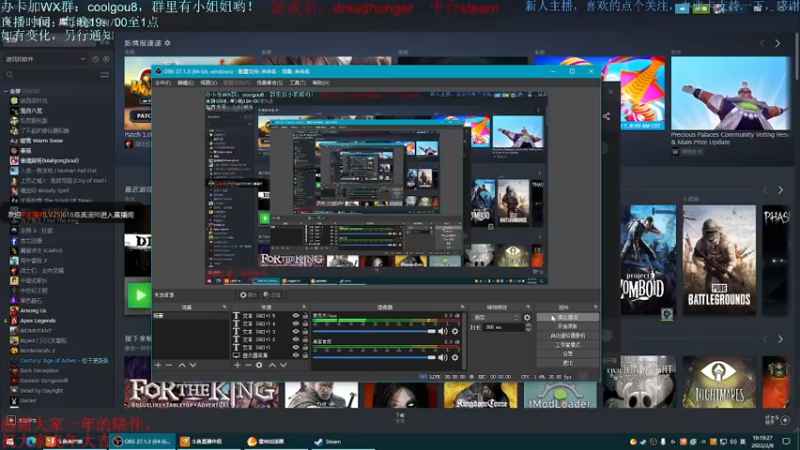Open the PUBG Battlegrounds game cover
Viewport: 800px width, 450px height.
(x=719, y=260)
